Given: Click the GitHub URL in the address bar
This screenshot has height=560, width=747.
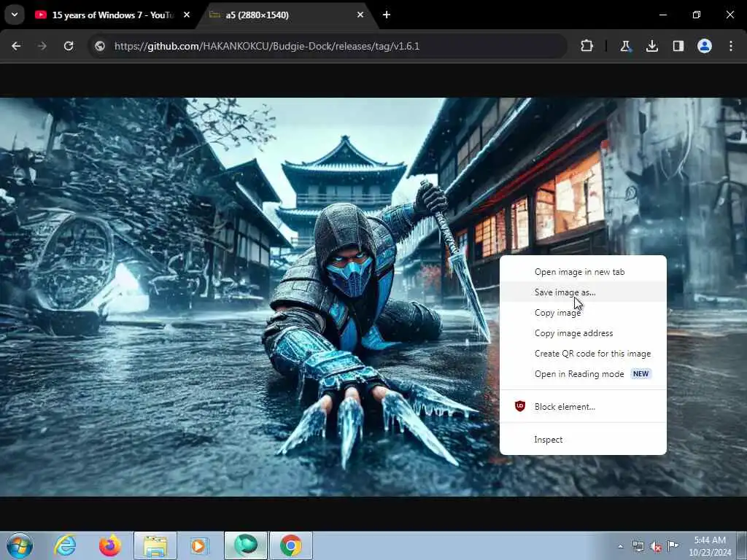Looking at the screenshot, I should pos(267,46).
